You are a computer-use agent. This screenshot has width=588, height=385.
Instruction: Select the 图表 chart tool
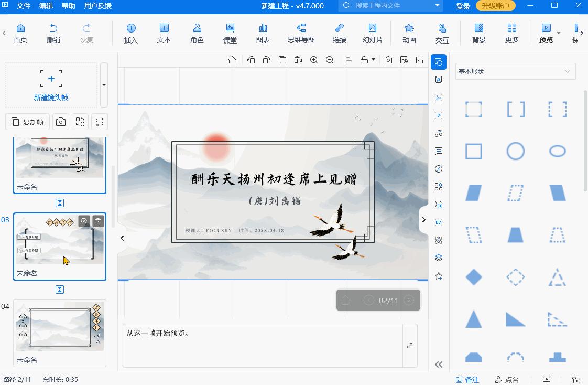pos(263,33)
